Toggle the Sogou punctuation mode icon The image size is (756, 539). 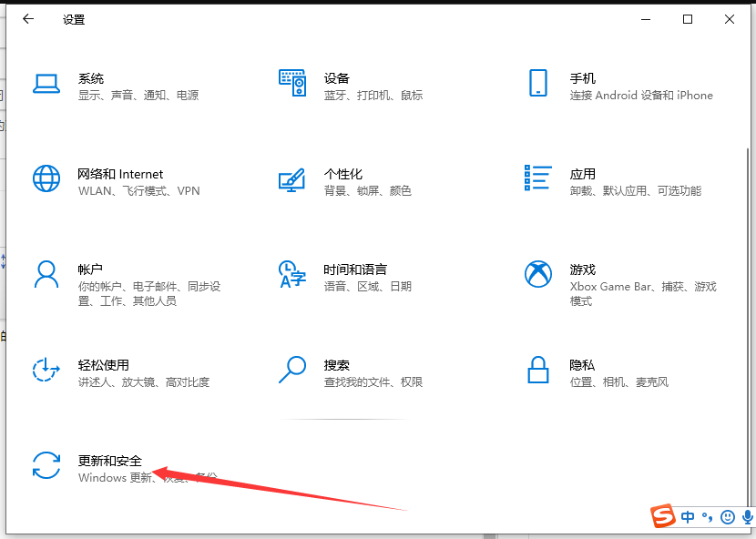click(x=708, y=517)
